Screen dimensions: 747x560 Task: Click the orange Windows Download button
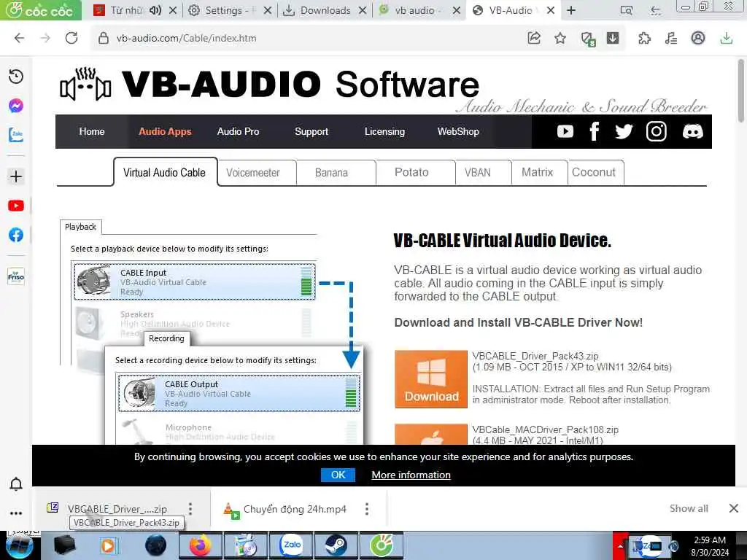[431, 379]
